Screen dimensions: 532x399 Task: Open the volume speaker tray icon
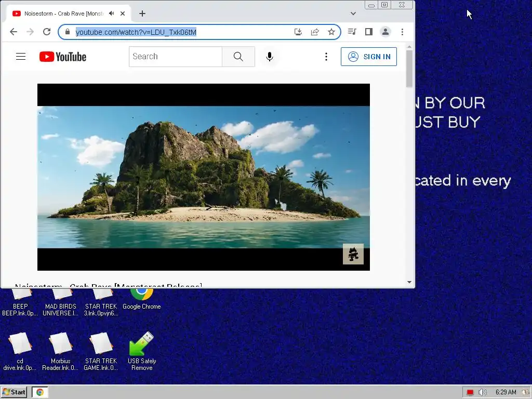(482, 392)
